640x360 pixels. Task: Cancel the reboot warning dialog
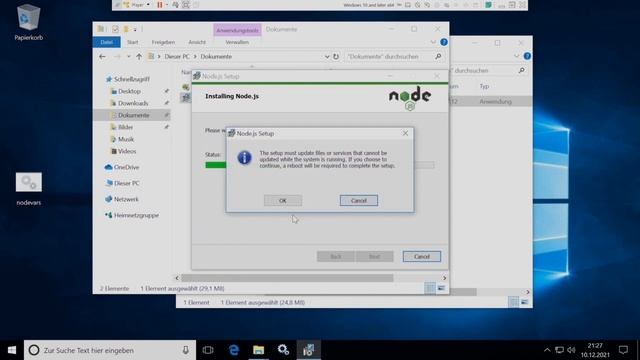coord(358,200)
